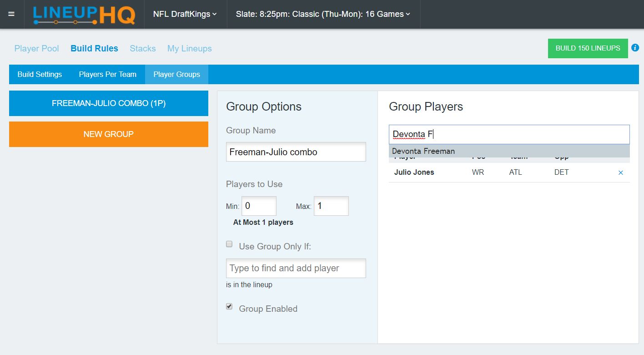Open the NFL DraftKings dropdown
Image resolution: width=644 pixels, height=355 pixels.
185,14
